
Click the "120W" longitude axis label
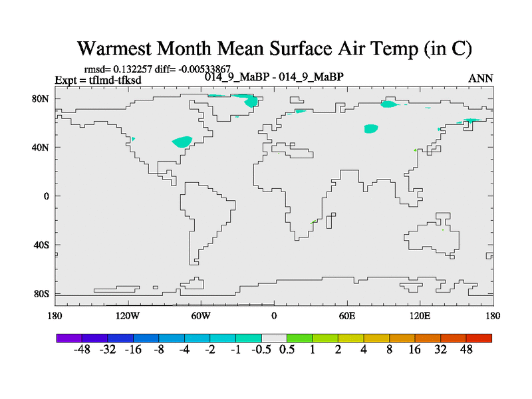127,315
